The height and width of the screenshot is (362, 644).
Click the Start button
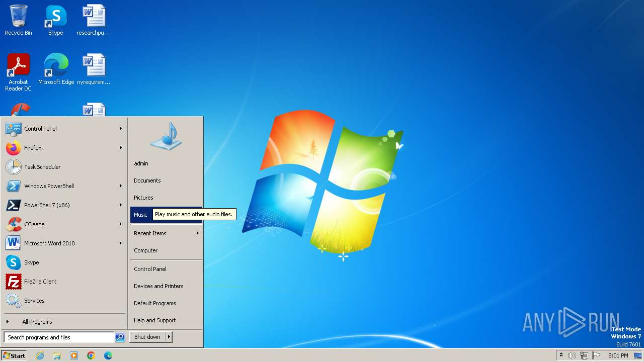click(x=14, y=355)
